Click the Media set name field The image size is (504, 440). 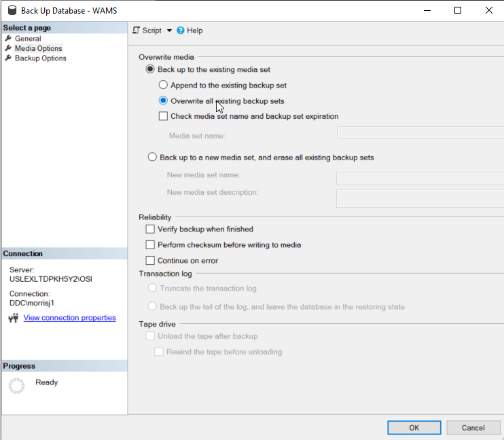(420, 132)
